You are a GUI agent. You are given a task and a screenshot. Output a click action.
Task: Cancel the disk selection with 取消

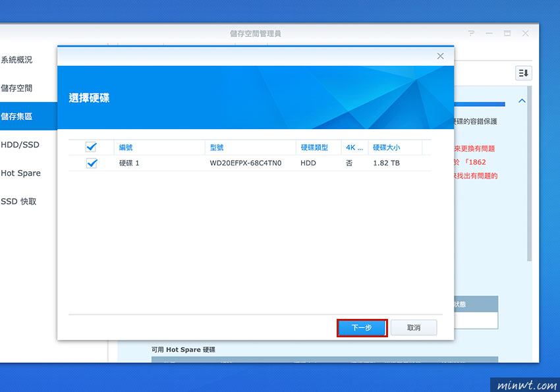coord(414,327)
